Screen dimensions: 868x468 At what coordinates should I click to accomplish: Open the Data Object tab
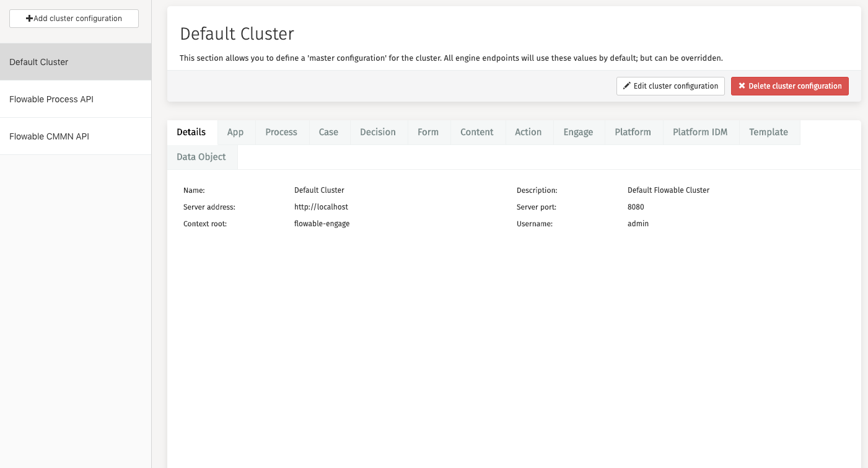tap(201, 157)
